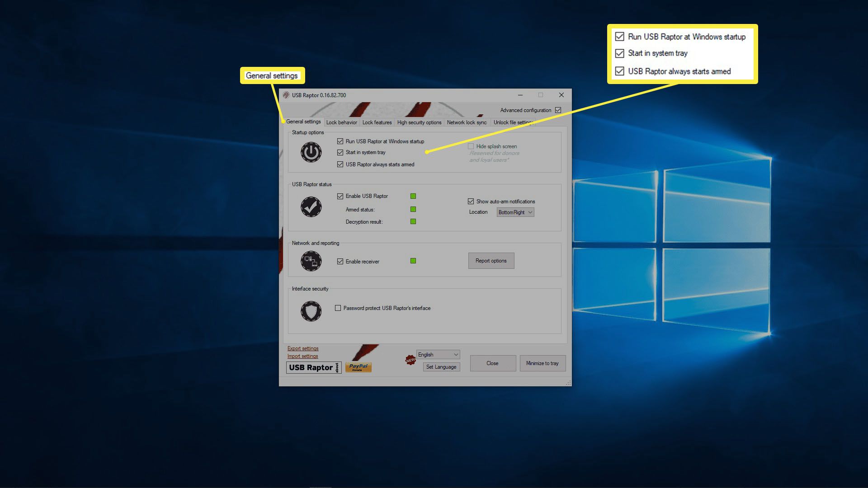This screenshot has width=868, height=488.
Task: Close the USB Raptor window with X
Action: point(561,95)
